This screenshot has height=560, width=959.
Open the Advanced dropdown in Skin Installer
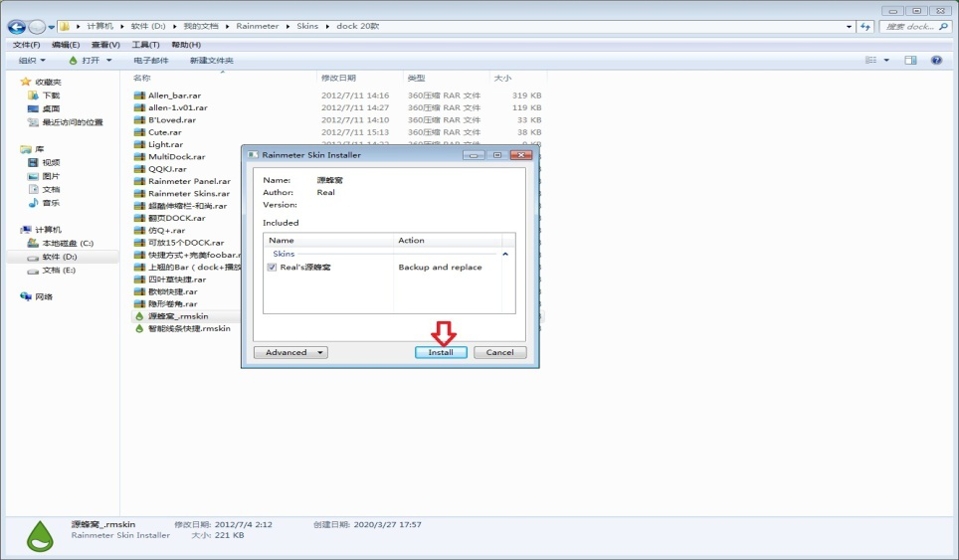(291, 352)
